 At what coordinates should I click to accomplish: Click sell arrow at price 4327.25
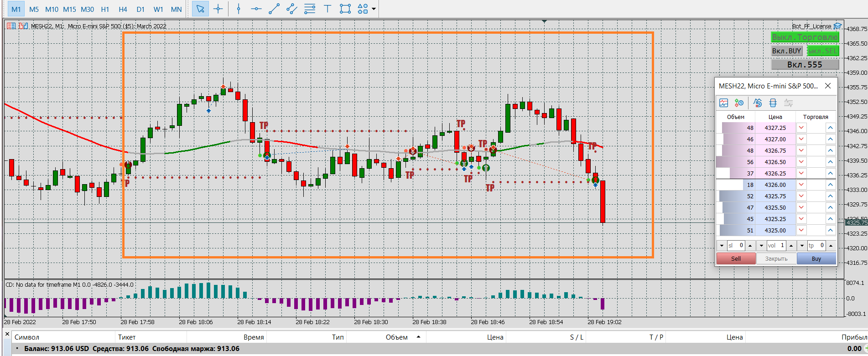click(802, 128)
